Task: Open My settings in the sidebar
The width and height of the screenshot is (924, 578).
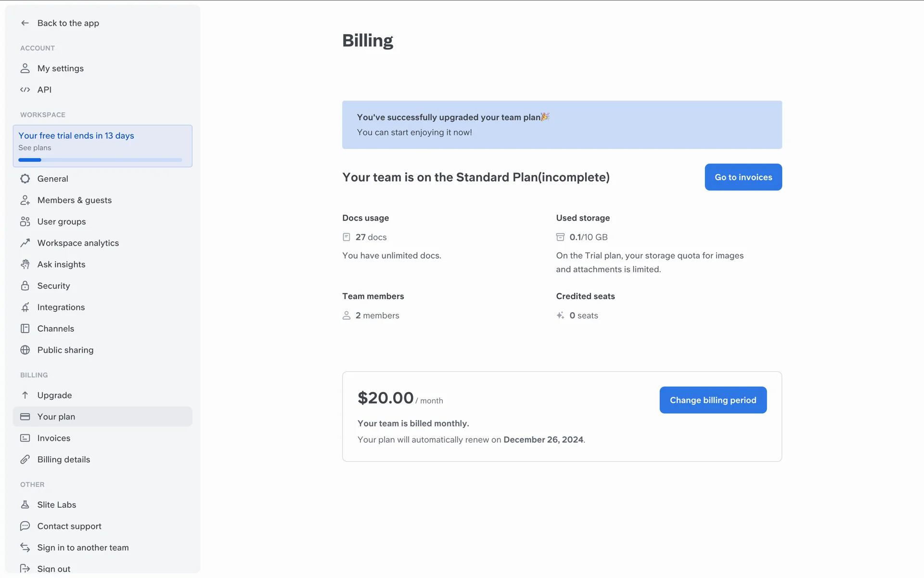Action: [x=61, y=68]
